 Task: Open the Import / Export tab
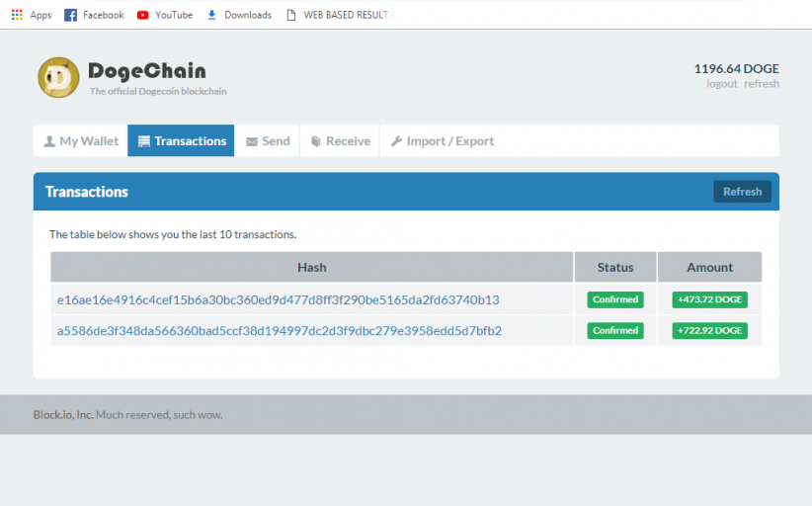[442, 141]
